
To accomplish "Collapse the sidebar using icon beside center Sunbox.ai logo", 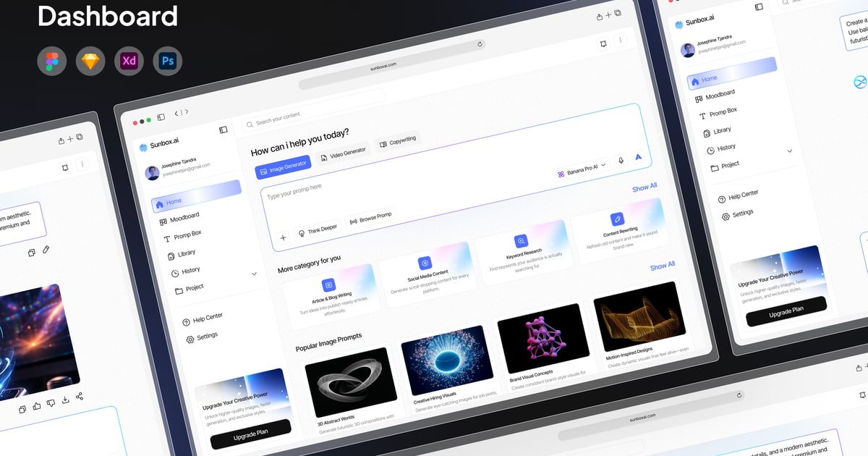I will 223,130.
